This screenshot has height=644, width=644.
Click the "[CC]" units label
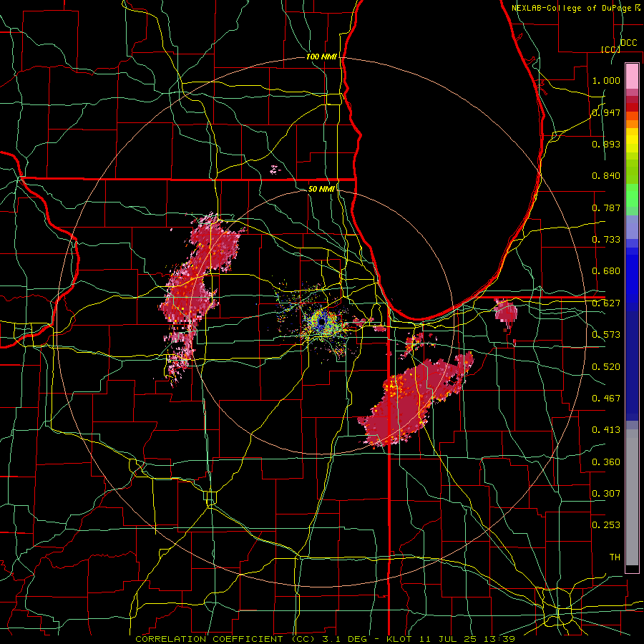click(610, 49)
